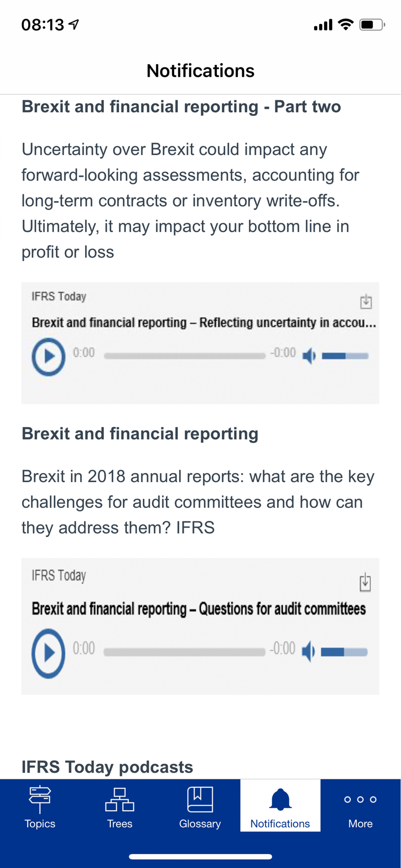Open the IFRS Today podcasts notification

(107, 767)
